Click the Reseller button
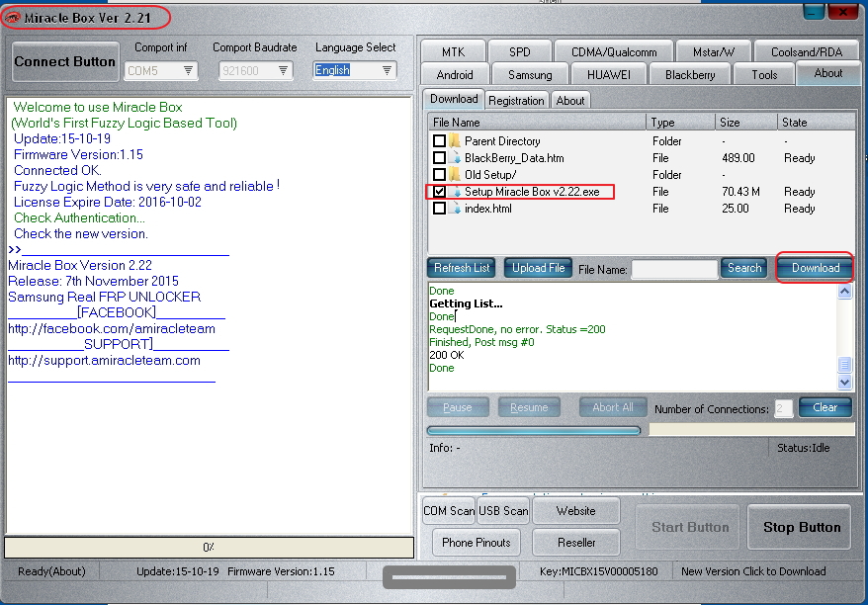Image resolution: width=868 pixels, height=605 pixels. pos(576,543)
